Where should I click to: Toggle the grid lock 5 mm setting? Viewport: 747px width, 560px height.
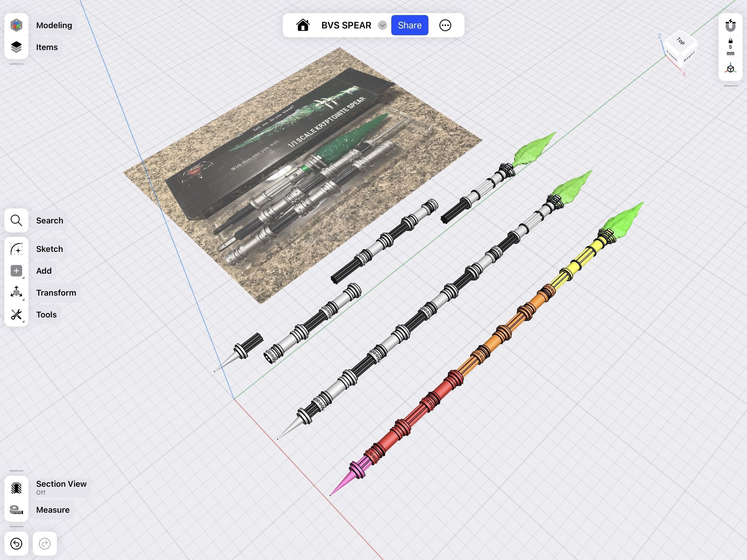730,47
